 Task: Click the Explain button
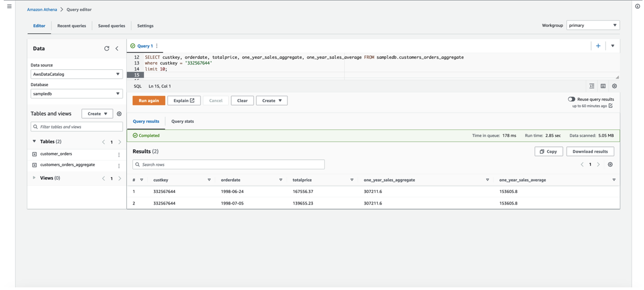pos(184,100)
